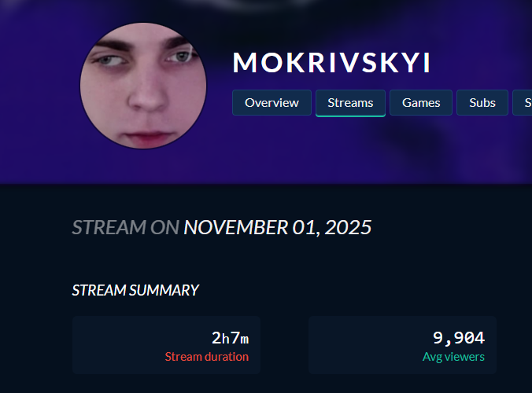Click the 2h7m duration value

pos(230,338)
